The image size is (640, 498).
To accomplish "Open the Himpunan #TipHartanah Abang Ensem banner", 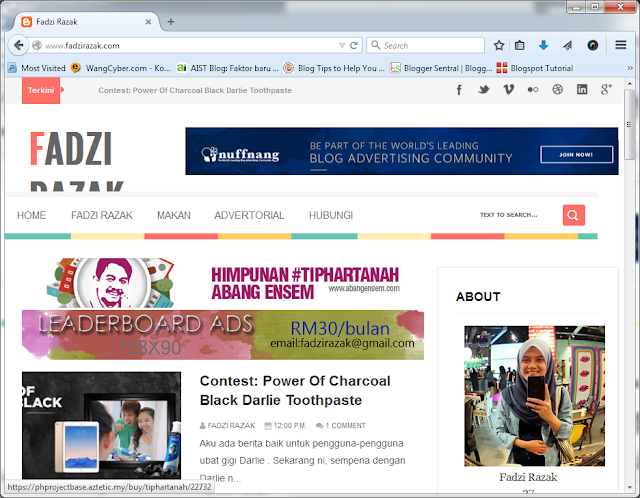I will click(x=223, y=283).
